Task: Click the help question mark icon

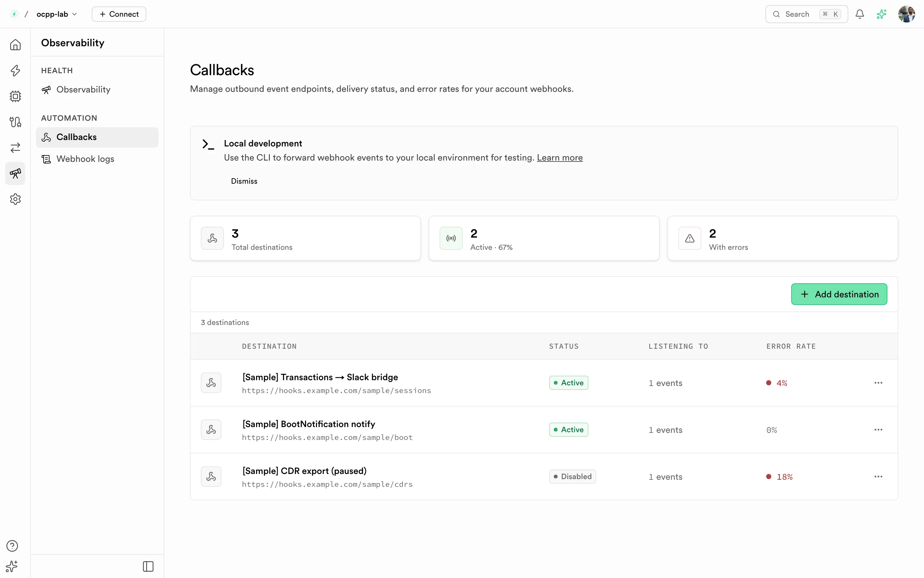Action: pyautogui.click(x=12, y=546)
